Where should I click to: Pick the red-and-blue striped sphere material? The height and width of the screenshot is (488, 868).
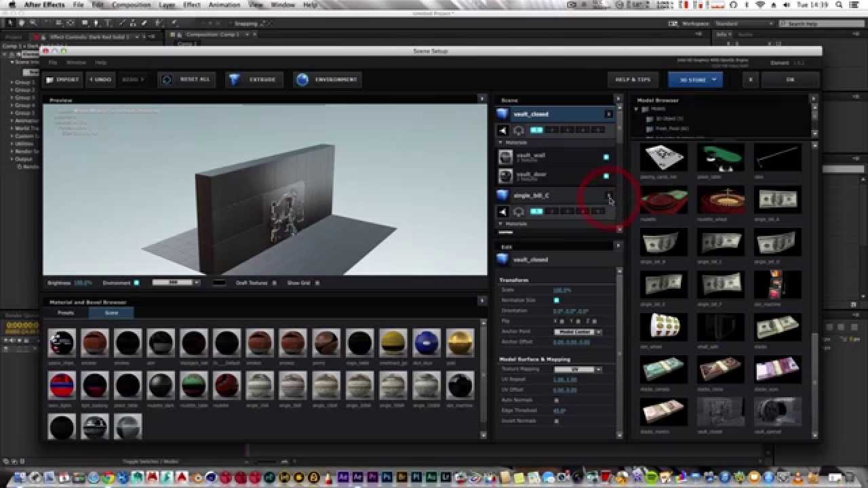click(62, 386)
